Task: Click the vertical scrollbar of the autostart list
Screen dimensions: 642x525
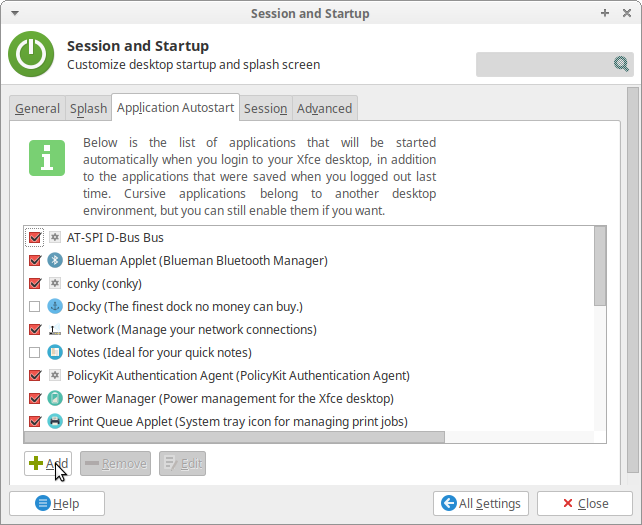Action: [x=600, y=266]
